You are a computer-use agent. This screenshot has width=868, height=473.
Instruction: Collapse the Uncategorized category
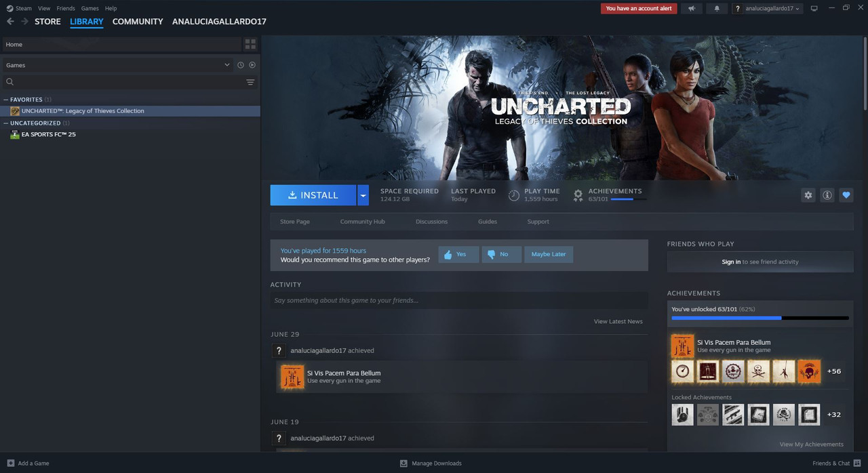5,123
